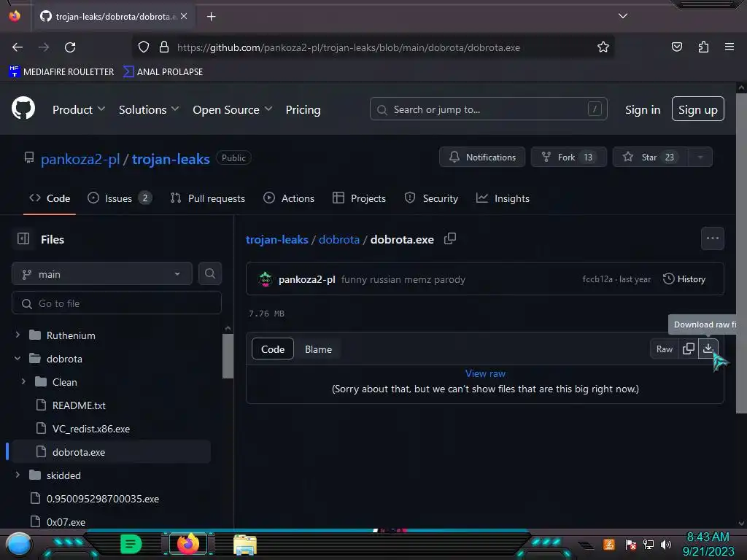Expand the Product menu
Screen dimensions: 747x560
79,109
